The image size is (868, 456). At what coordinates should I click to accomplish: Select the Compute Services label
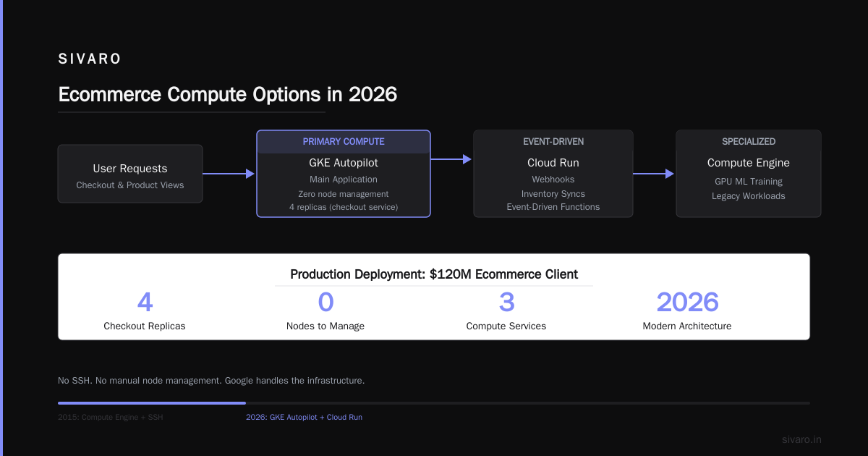(x=506, y=326)
